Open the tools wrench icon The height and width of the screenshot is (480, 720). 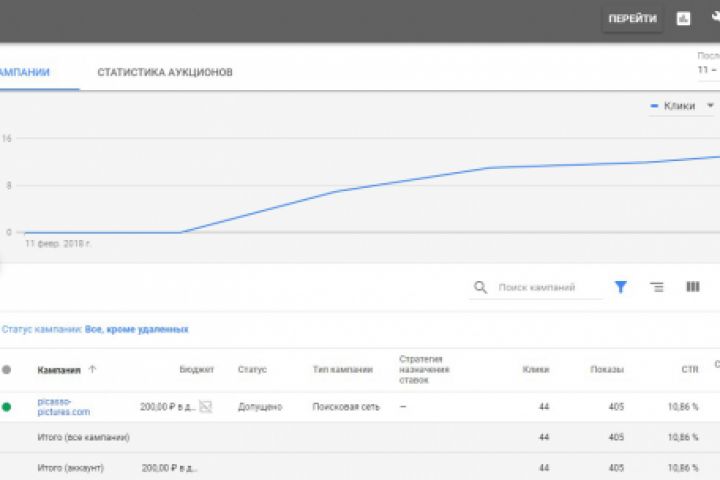716,18
